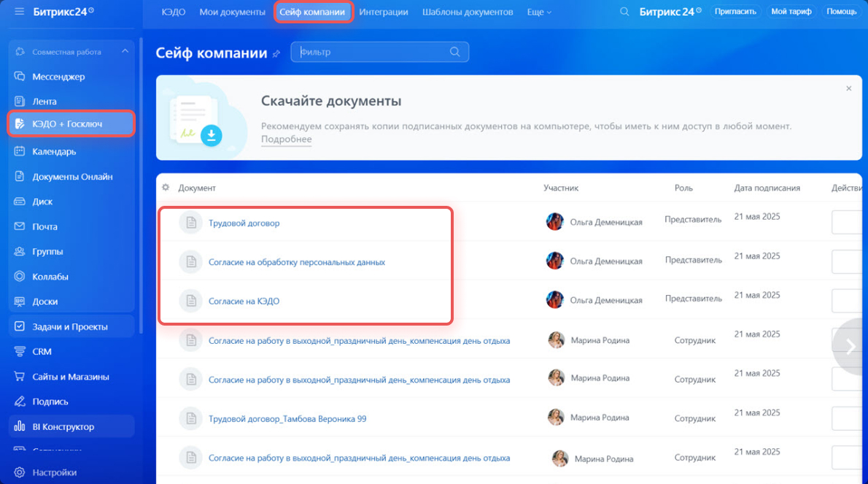
Task: Click the right arrow to scroll the table
Action: pyautogui.click(x=850, y=347)
